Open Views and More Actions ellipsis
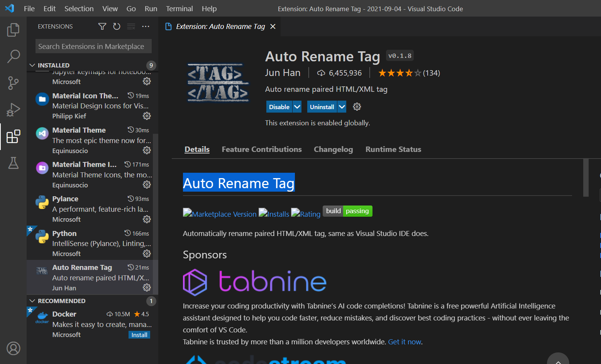Screen dimensions: 601x364 coord(146,26)
